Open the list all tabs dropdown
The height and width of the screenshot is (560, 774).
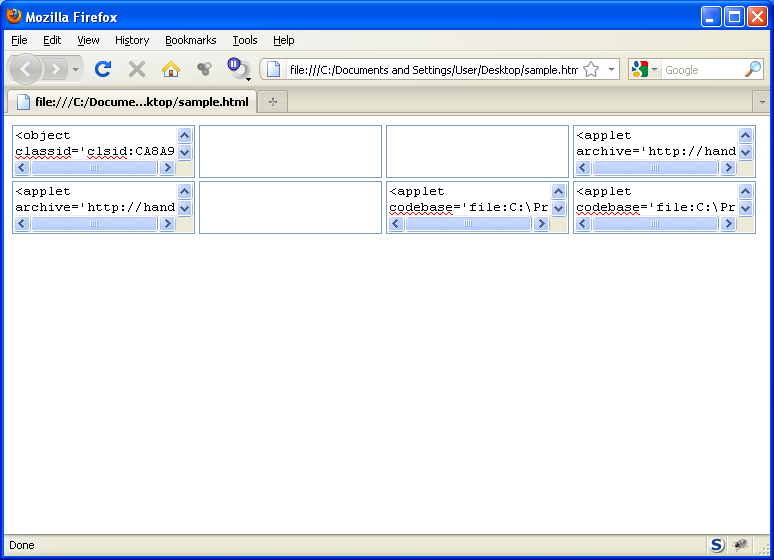(762, 102)
